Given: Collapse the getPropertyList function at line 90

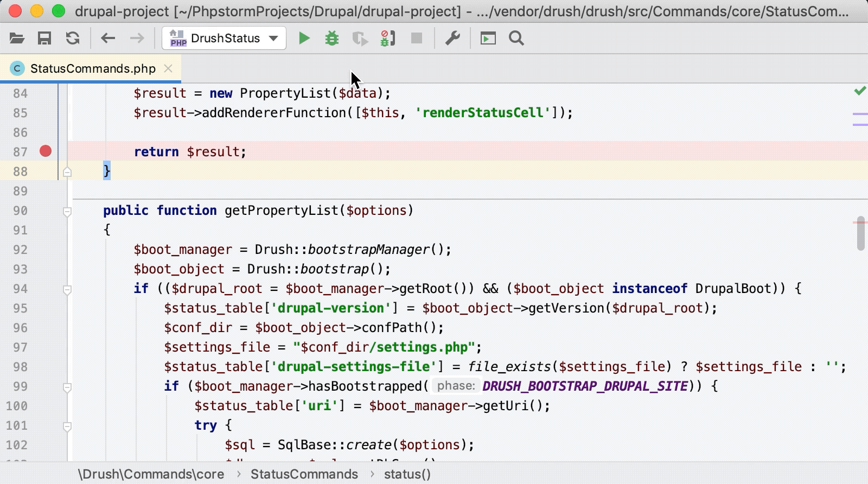Looking at the screenshot, I should tap(67, 211).
